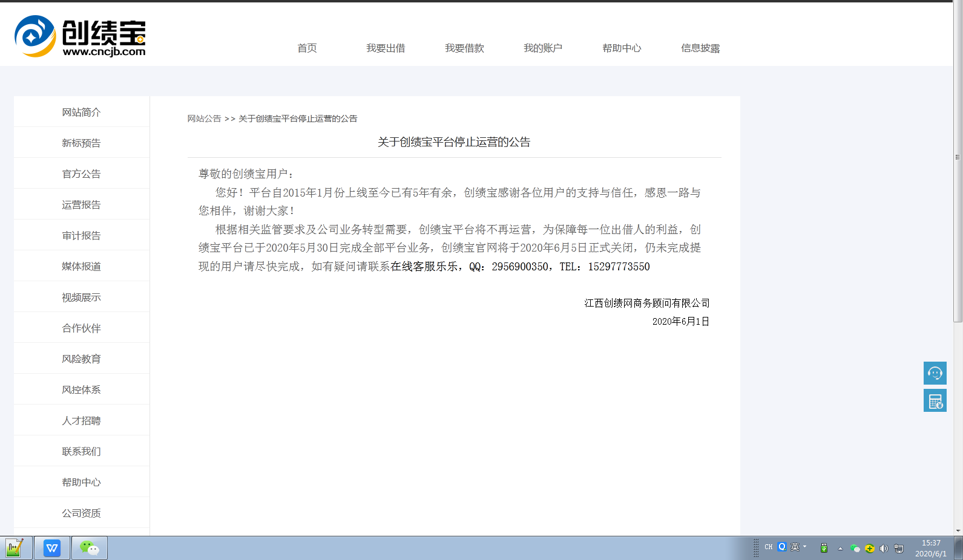Screen dimensions: 963x560
Task: Select 联系我们 in the sidebar
Action: (x=82, y=451)
